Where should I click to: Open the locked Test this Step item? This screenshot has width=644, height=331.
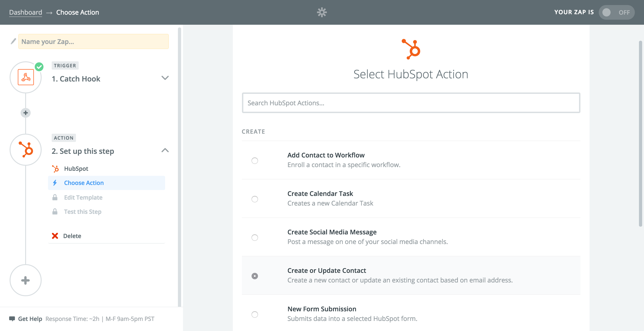107,212
